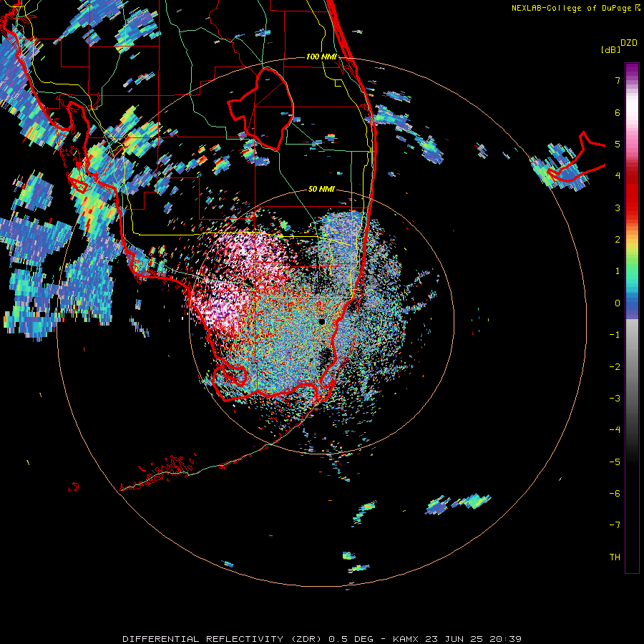Click the -5 tick label on color scale
This screenshot has height=644, width=644.
tap(615, 462)
